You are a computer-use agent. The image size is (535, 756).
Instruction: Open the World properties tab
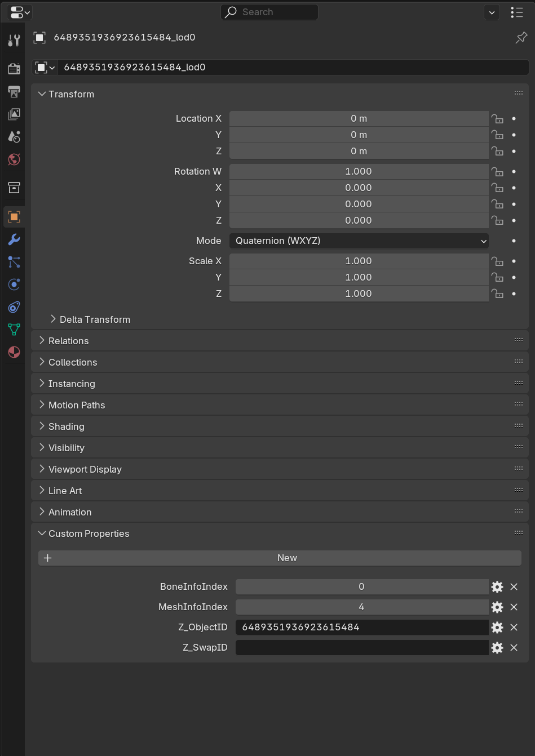tap(14, 159)
